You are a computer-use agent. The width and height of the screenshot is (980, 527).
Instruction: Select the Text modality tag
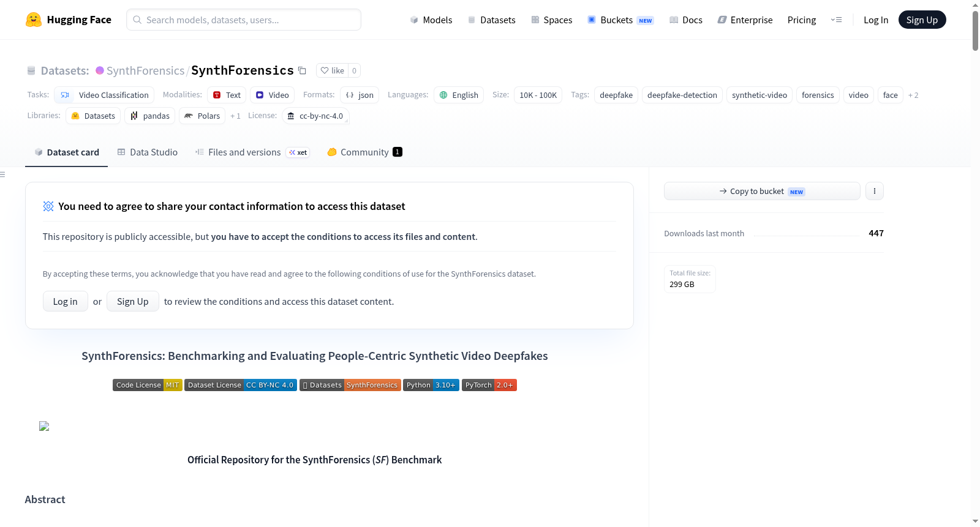click(x=227, y=95)
